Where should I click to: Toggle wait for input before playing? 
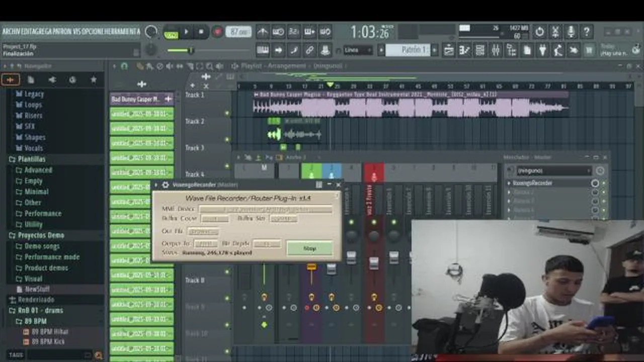pyautogui.click(x=278, y=32)
